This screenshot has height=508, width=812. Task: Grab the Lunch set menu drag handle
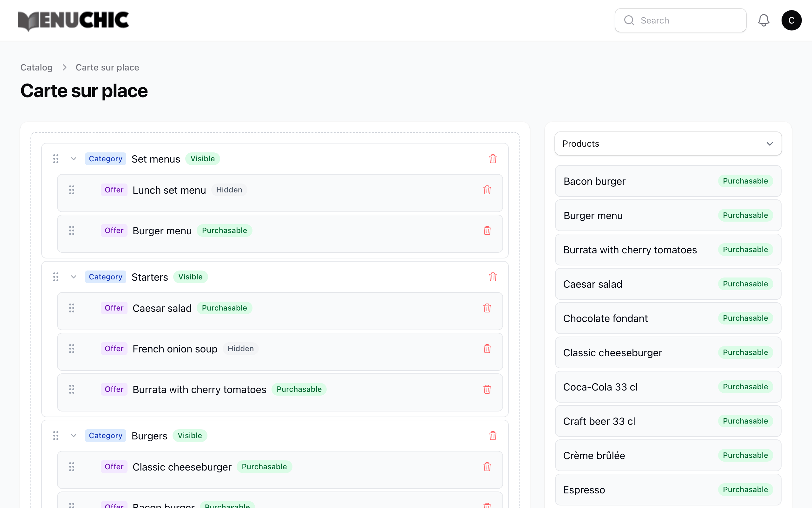[x=71, y=190]
